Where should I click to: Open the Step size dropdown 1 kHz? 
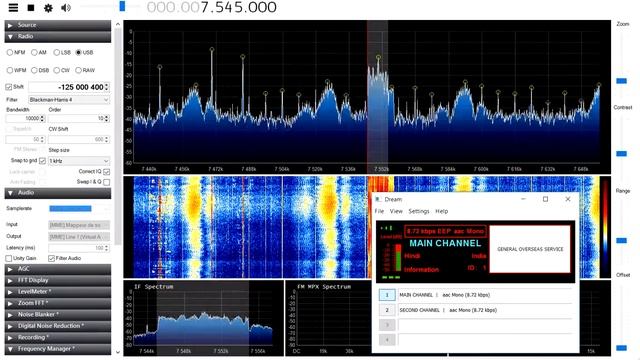click(x=79, y=161)
